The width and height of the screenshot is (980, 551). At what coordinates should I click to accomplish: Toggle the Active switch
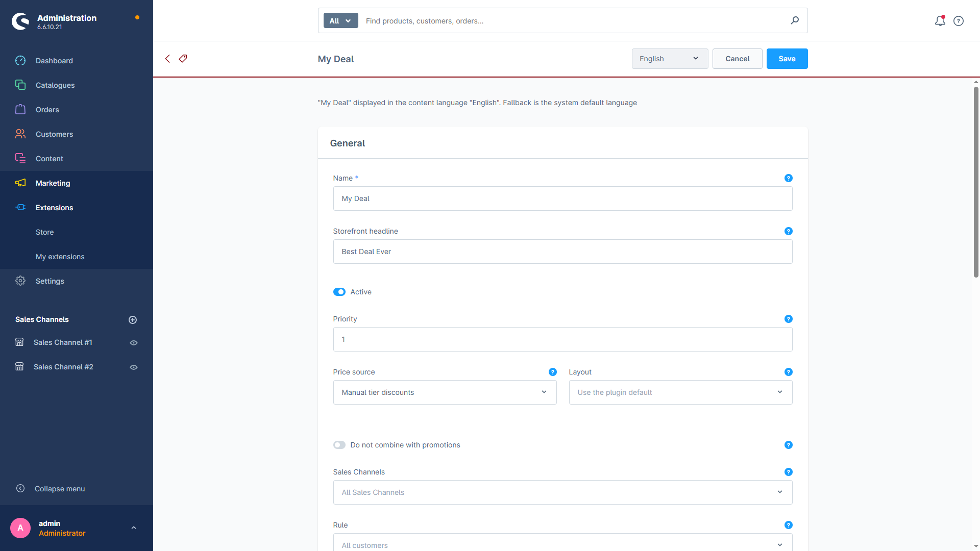[339, 292]
